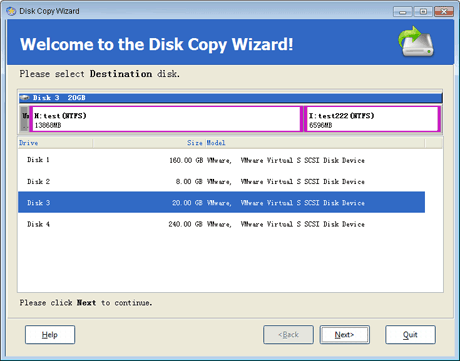Open Help for the wizard
The height and width of the screenshot is (361, 460).
(50, 335)
